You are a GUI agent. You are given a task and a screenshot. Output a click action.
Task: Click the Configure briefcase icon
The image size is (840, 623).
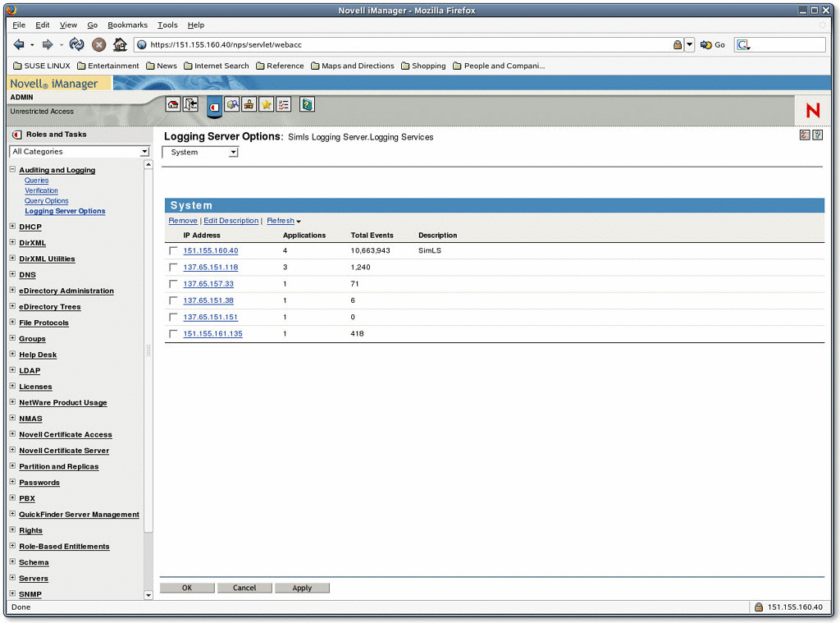pos(249,104)
